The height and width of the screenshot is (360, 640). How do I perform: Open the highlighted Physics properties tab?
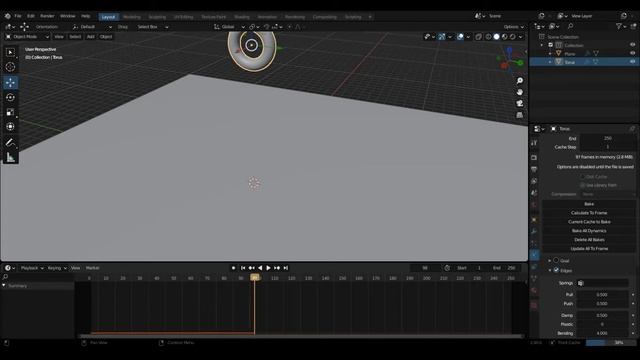[534, 255]
